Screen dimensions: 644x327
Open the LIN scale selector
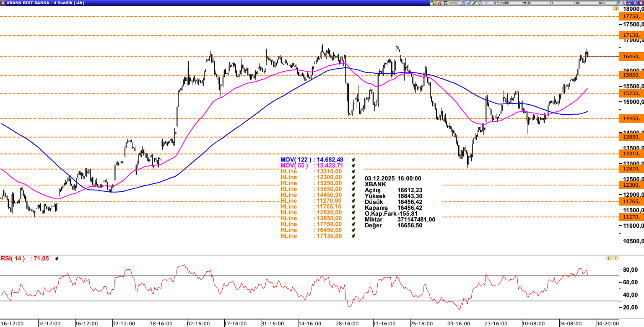click(577, 3)
